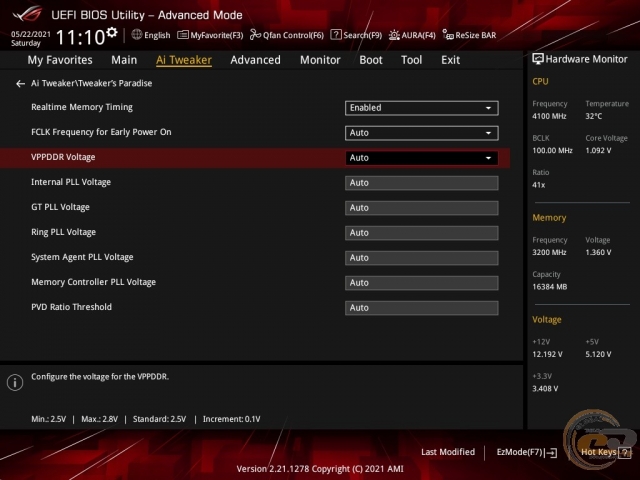
Task: Click the ReSize BAR icon
Action: coord(448,35)
